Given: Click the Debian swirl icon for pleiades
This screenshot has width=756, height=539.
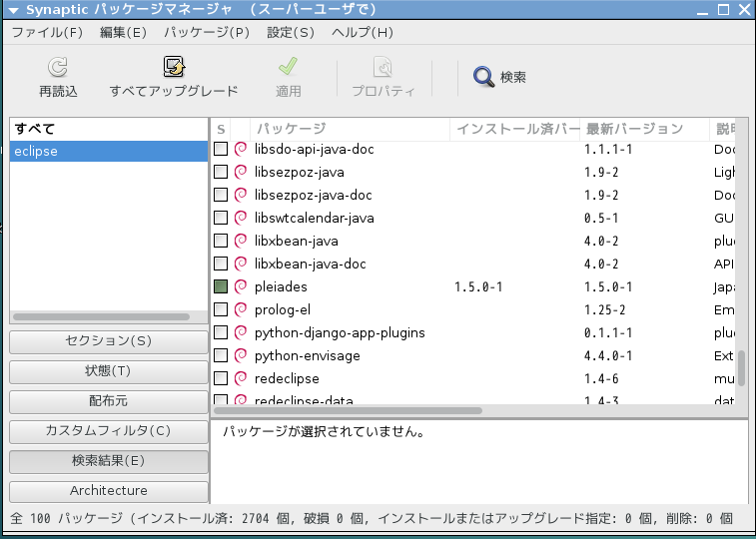Looking at the screenshot, I should tap(241, 286).
